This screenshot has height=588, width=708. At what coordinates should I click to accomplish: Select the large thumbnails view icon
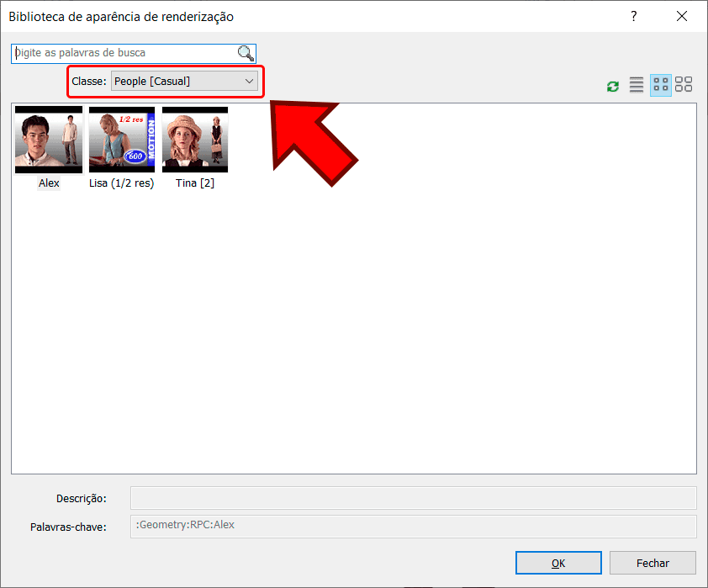(x=684, y=85)
